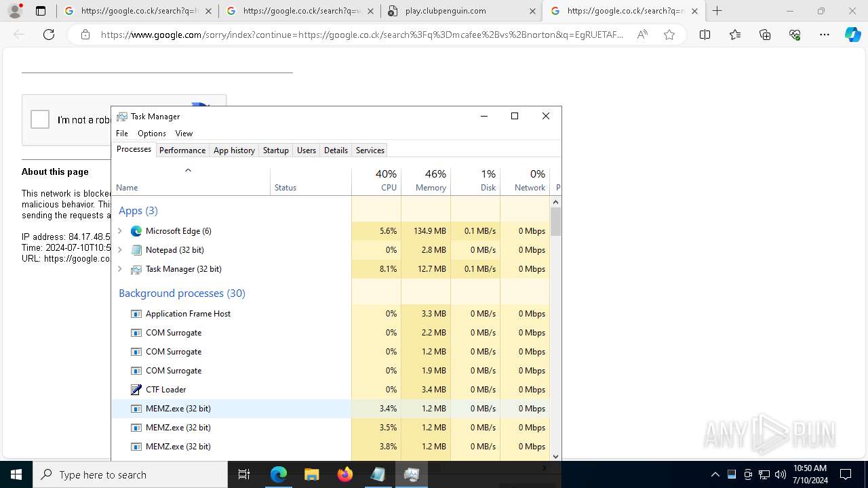Open Microsoft Edge from taskbar
This screenshot has width=868, height=488.
[279, 474]
